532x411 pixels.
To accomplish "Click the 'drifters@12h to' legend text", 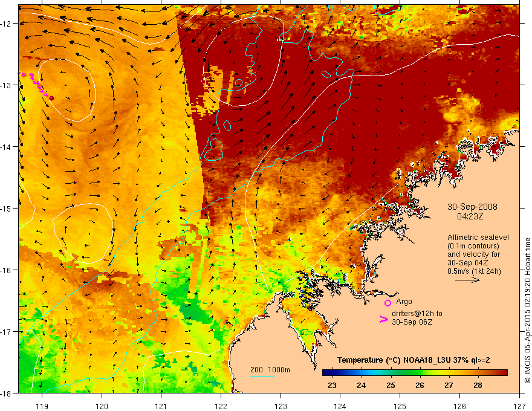I will 417,314.
